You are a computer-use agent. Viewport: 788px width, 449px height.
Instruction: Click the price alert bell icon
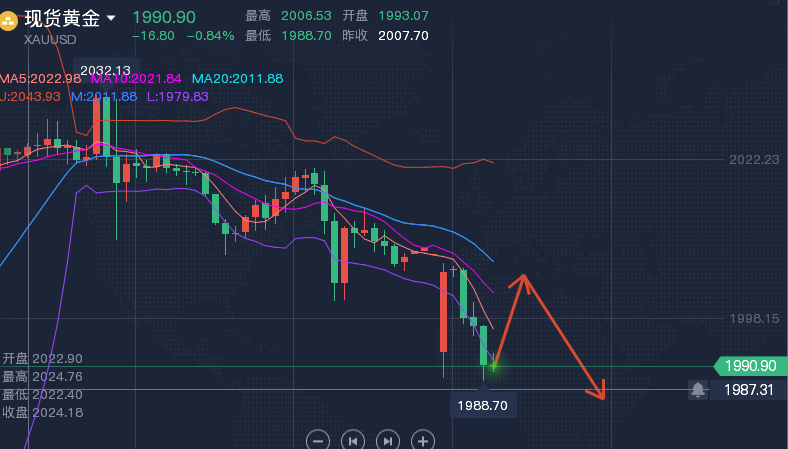pos(697,390)
